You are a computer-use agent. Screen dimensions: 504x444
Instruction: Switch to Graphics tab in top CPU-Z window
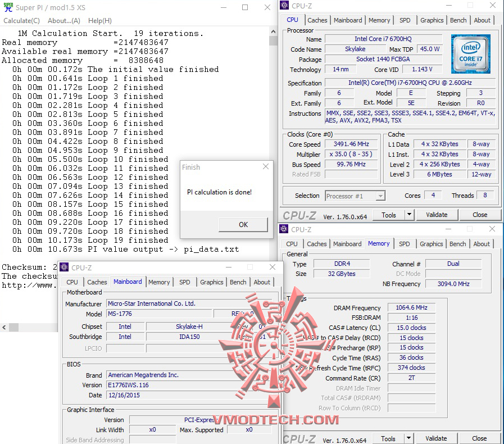pos(432,20)
